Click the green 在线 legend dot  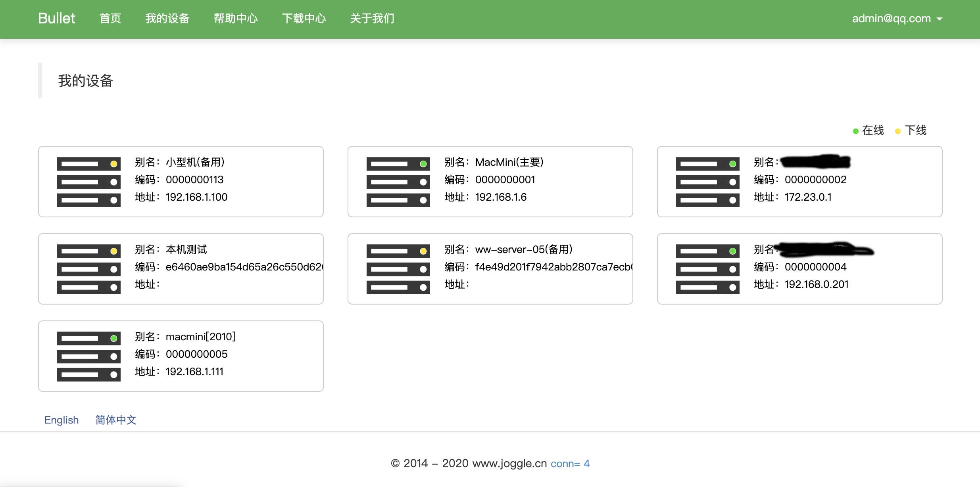click(x=855, y=131)
